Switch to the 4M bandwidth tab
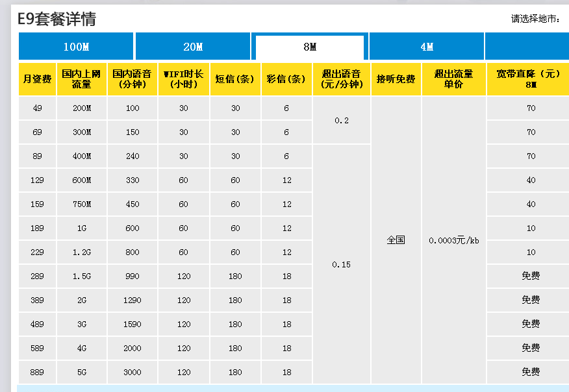Image resolution: width=569 pixels, height=392 pixels. tap(427, 47)
